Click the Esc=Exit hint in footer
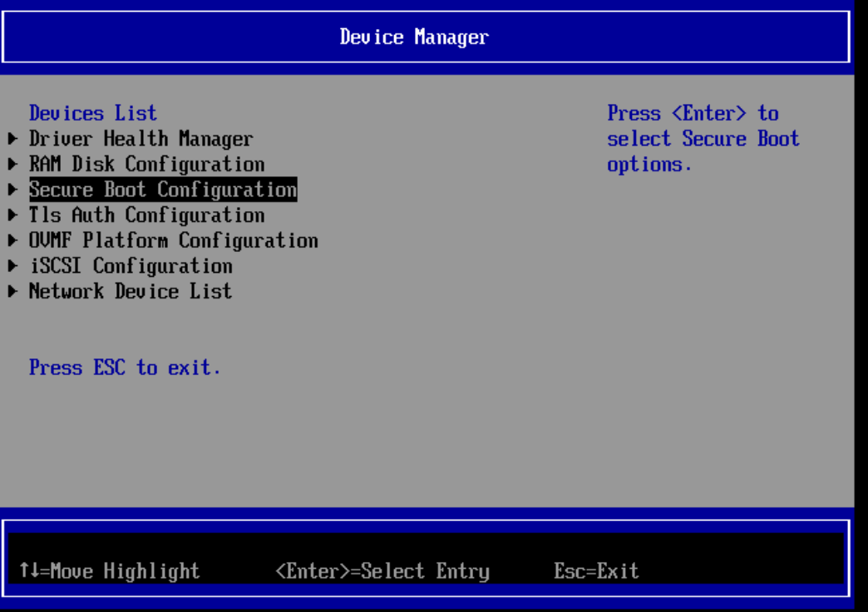Image resolution: width=868 pixels, height=612 pixels. point(596,571)
